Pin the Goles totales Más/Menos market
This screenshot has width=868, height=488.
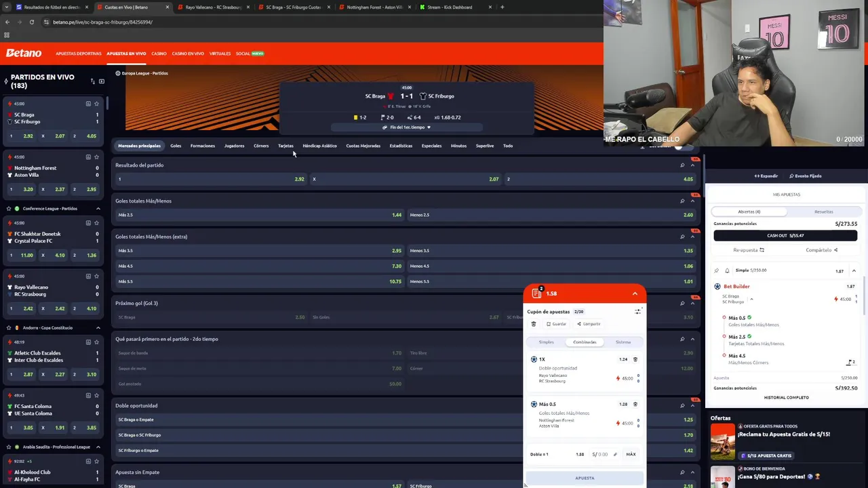point(682,201)
